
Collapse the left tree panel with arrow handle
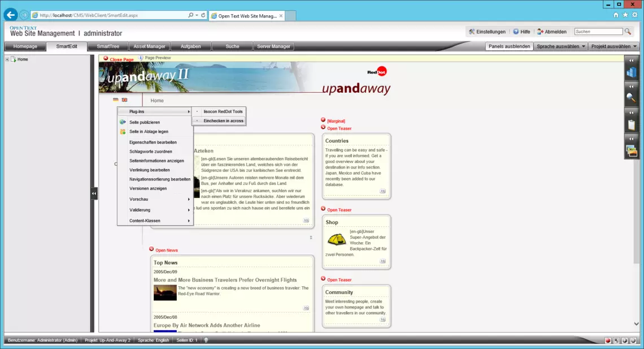[x=94, y=193]
